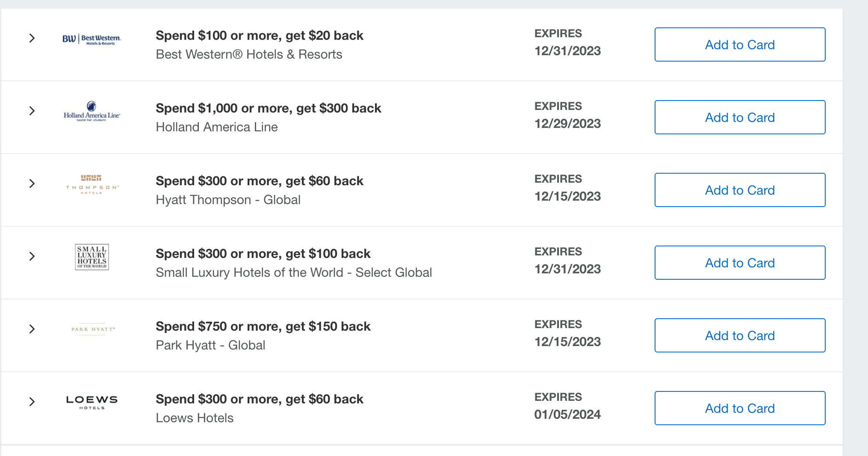The image size is (868, 456).
Task: Add the Hyatt Thompson offer to card
Action: [739, 190]
